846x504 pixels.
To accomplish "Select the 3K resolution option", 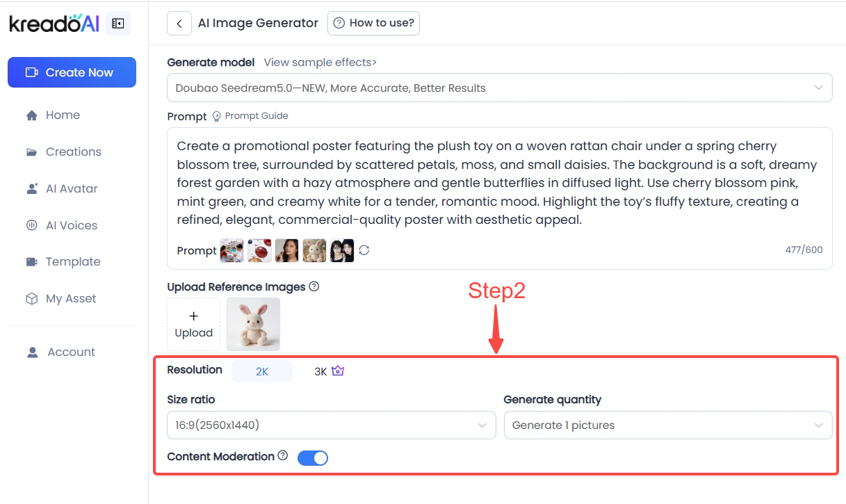I will (320, 371).
